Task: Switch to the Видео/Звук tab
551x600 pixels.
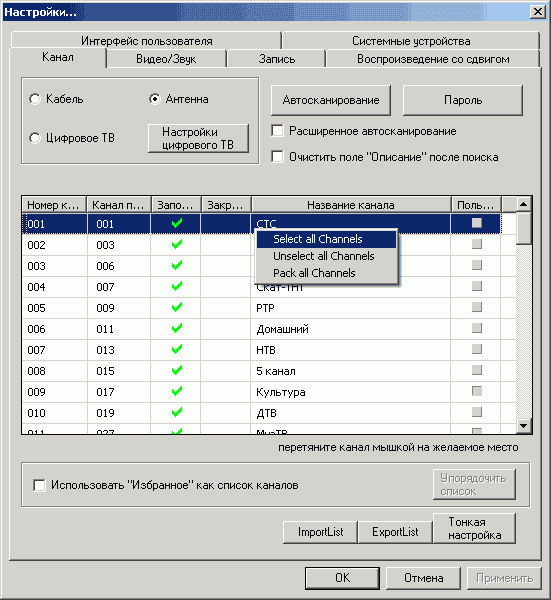Action: [x=166, y=59]
